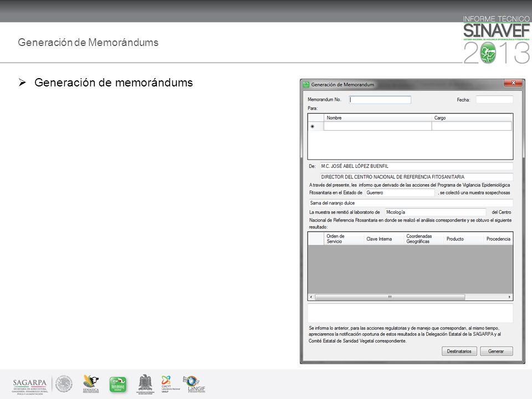Click the Destinatarios button
The width and height of the screenshot is (532, 399).
(x=459, y=351)
